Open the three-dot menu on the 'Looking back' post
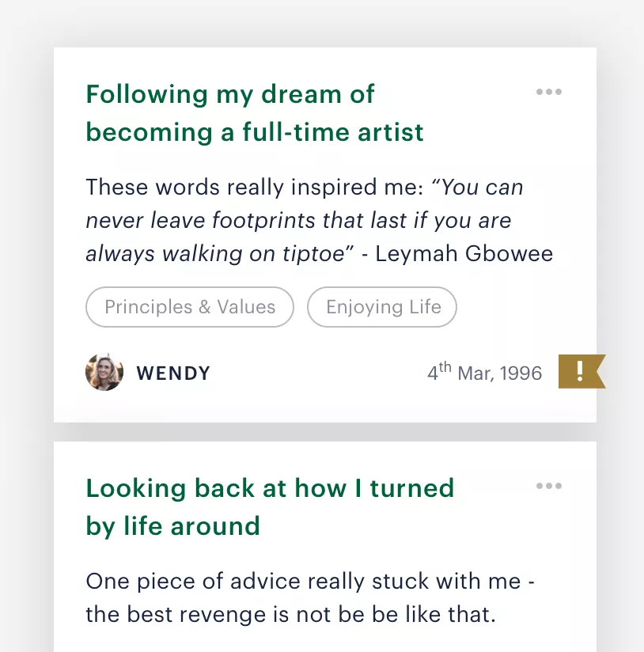This screenshot has width=644, height=652. [x=549, y=486]
